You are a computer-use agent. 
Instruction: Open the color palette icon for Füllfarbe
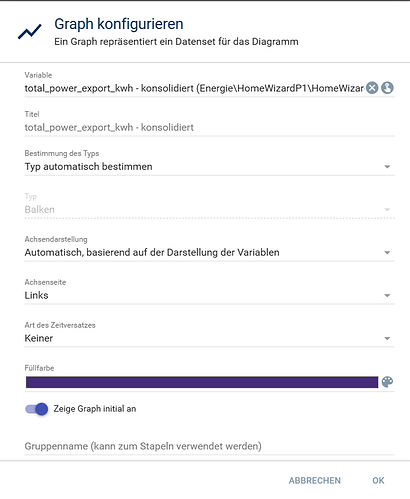tap(387, 382)
